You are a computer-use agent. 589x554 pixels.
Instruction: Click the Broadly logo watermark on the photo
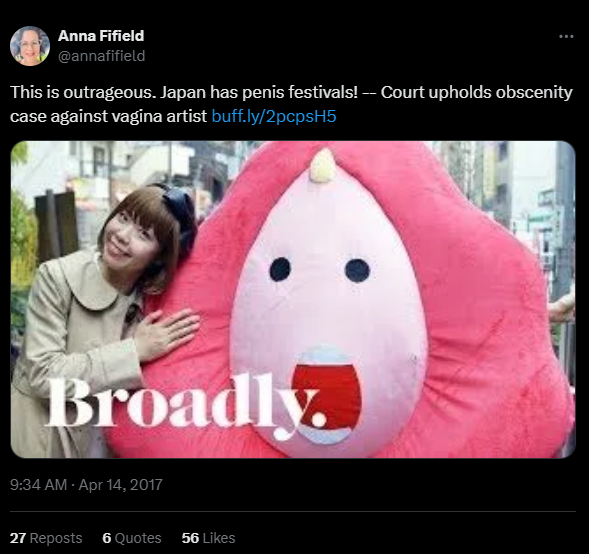pos(186,406)
